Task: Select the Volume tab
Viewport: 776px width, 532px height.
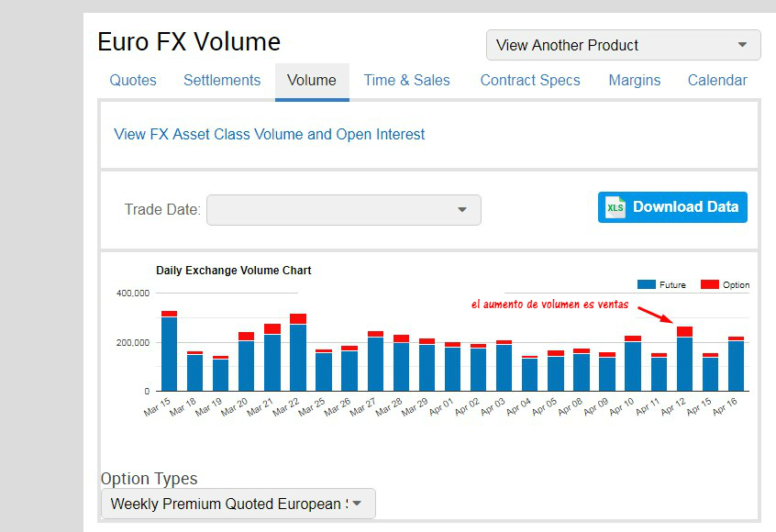Action: coord(312,81)
